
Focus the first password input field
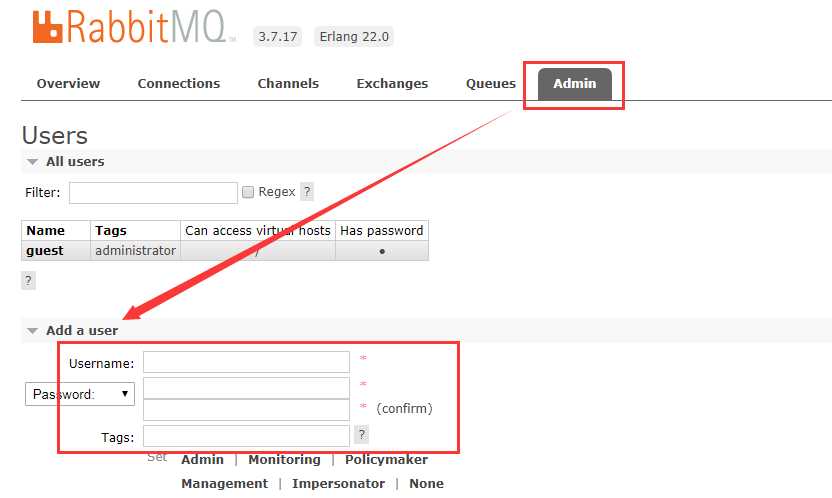[246, 388]
